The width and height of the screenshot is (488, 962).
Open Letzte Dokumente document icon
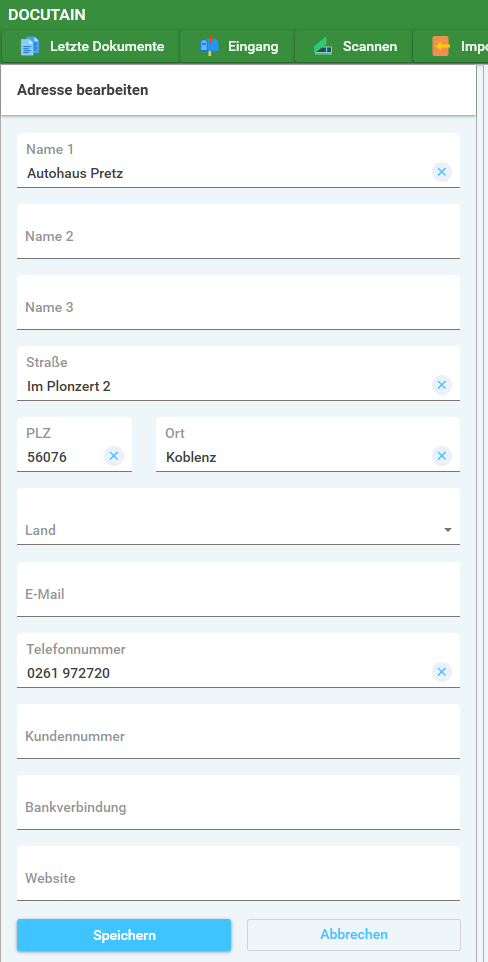pos(29,47)
